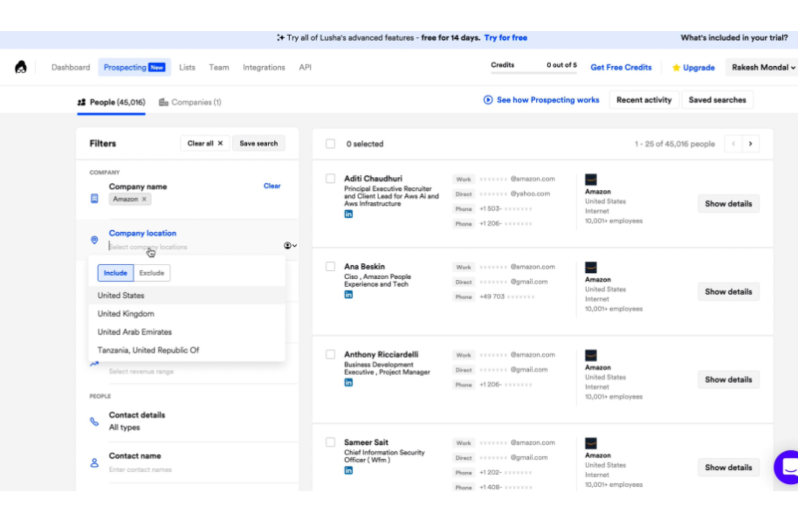Show details for Sameer Sait
Screen dimensions: 798x532
[728, 467]
